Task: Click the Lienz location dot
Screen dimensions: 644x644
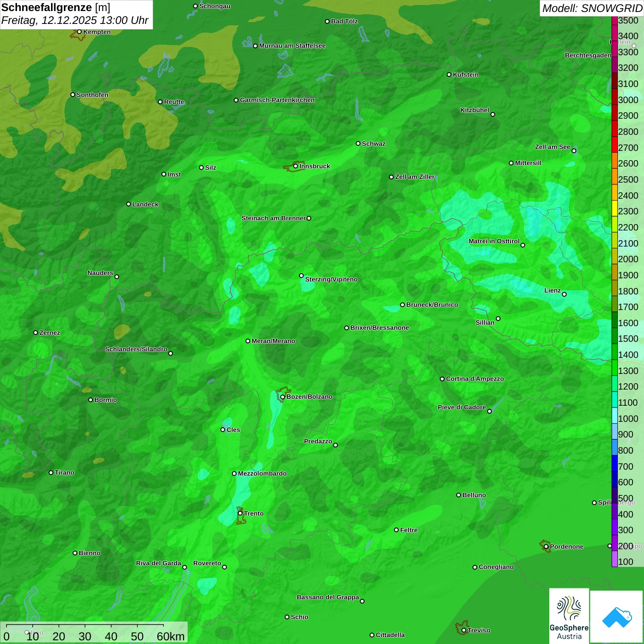Action: 564,294
